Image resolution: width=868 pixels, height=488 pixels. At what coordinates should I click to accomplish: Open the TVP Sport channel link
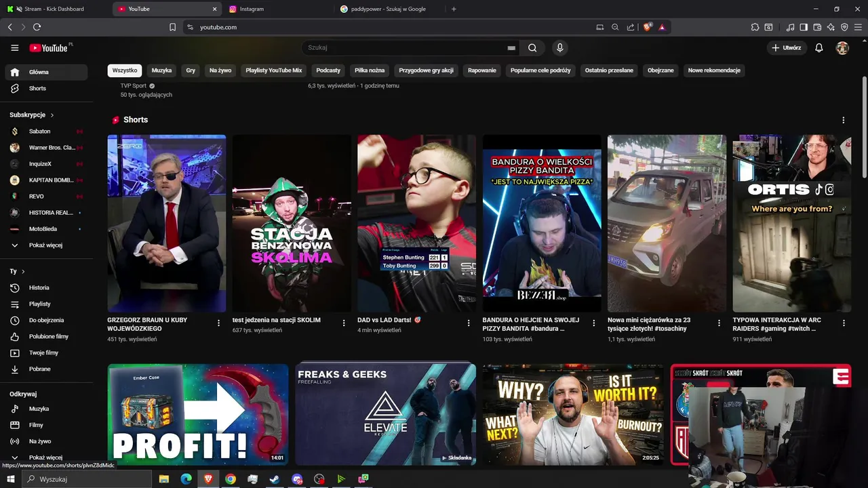[x=134, y=86]
